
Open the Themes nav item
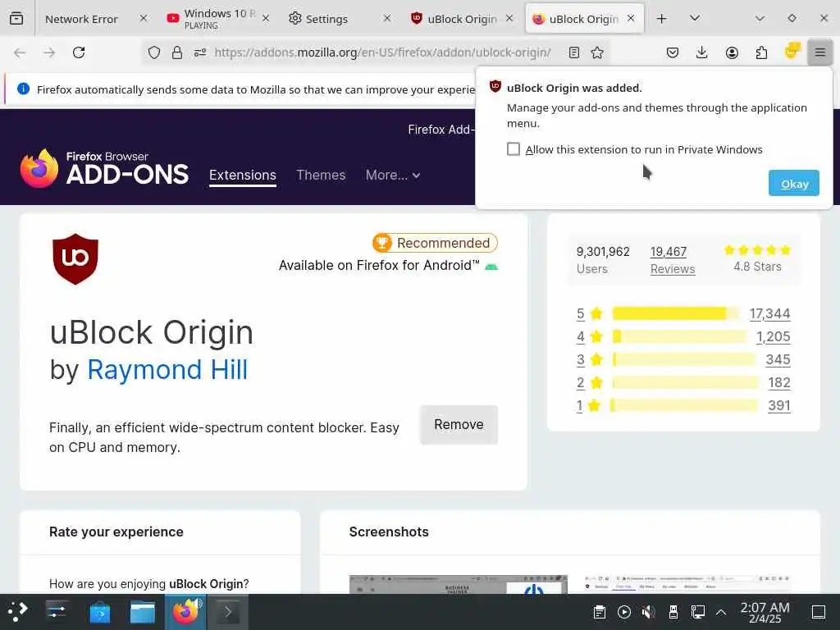[321, 176]
